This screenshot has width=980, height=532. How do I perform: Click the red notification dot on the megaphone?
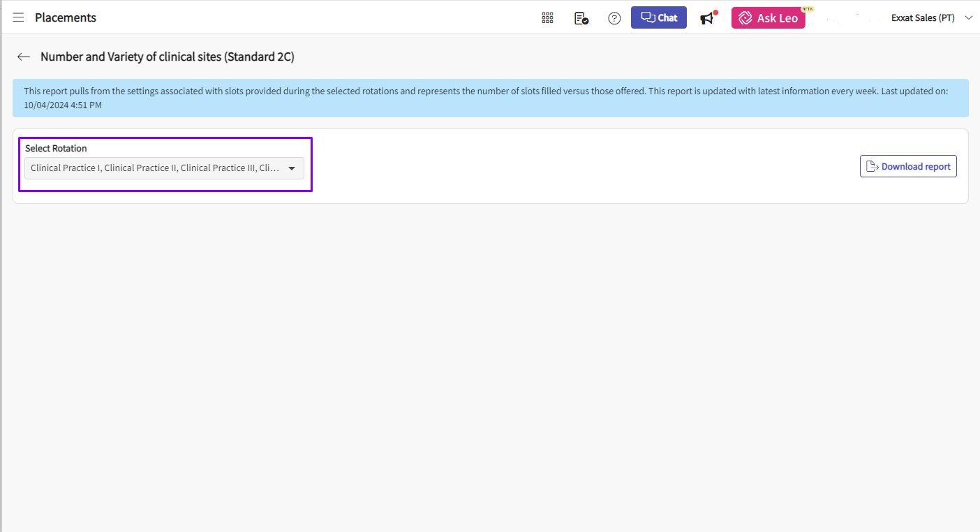[x=715, y=12]
